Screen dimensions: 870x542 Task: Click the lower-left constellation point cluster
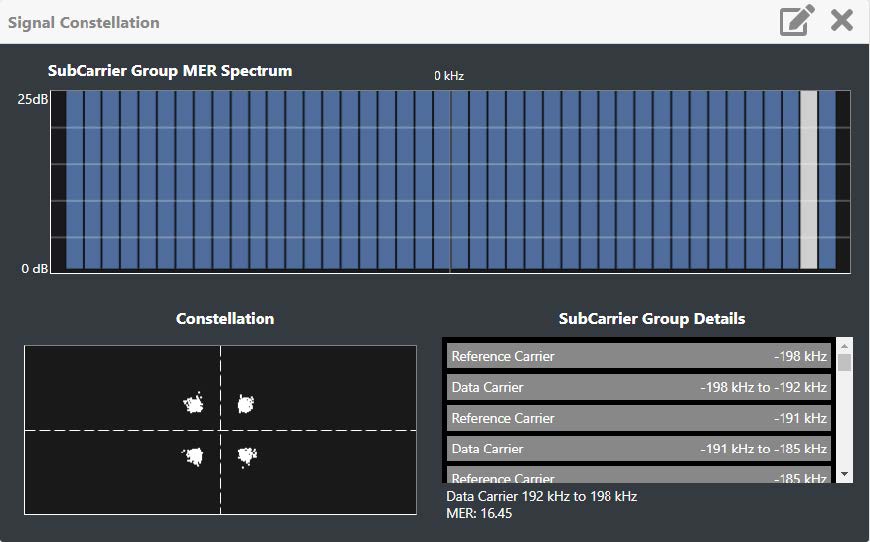tap(194, 457)
